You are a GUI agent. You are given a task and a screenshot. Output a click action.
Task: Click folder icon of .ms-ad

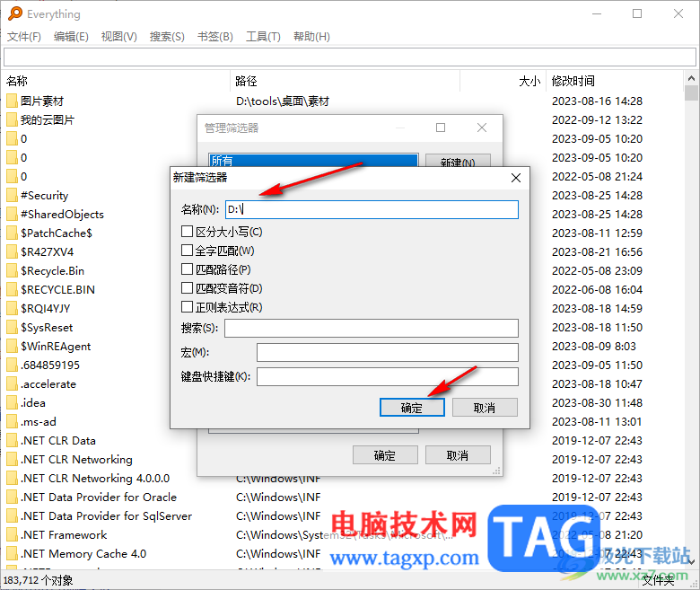pyautogui.click(x=12, y=422)
